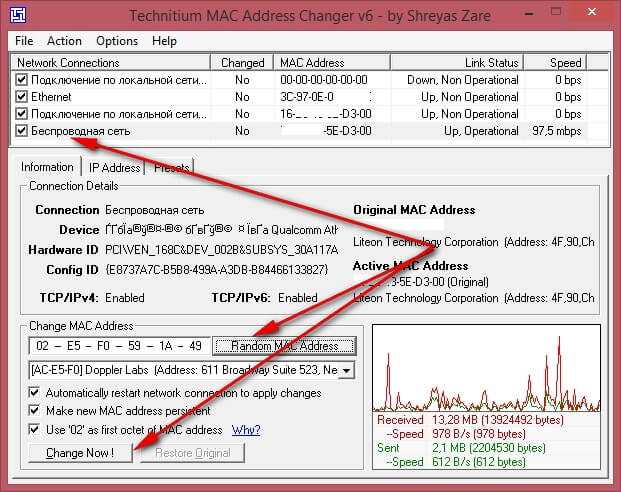This screenshot has height=492, width=621.
Task: Expand the Doppler Labs vendor dropdown
Action: click(347, 370)
